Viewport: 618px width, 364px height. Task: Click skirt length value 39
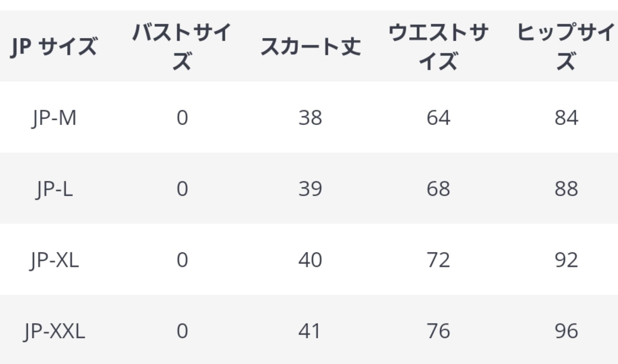(x=310, y=189)
